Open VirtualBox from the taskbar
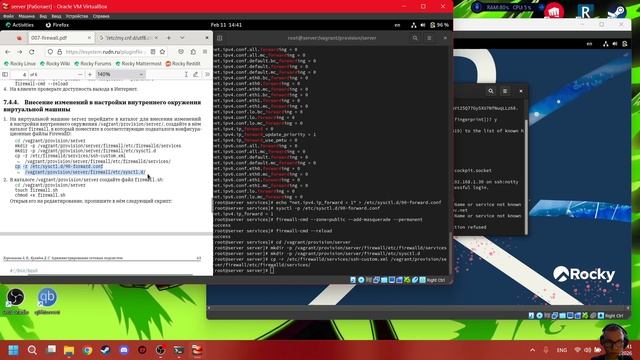This screenshot has width=640, height=360. click(x=197, y=350)
